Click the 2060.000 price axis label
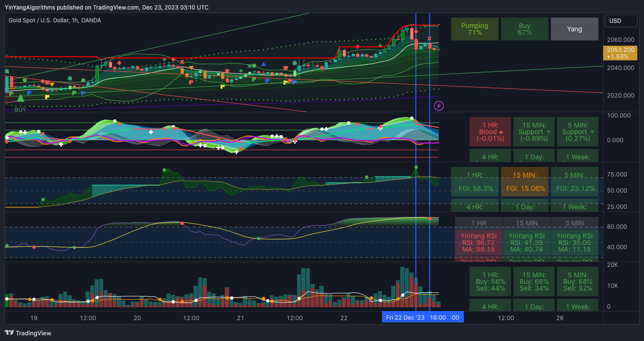Viewport: 644px width, 341px height. pos(622,40)
